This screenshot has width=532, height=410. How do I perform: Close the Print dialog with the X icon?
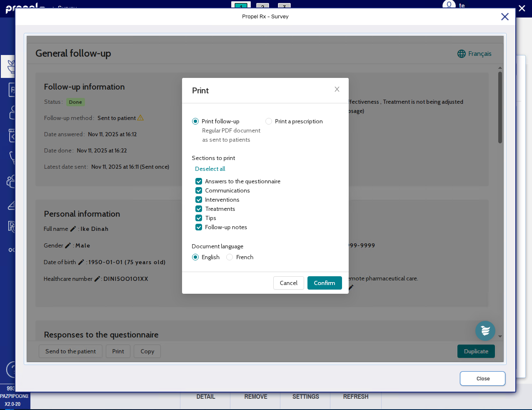(337, 89)
